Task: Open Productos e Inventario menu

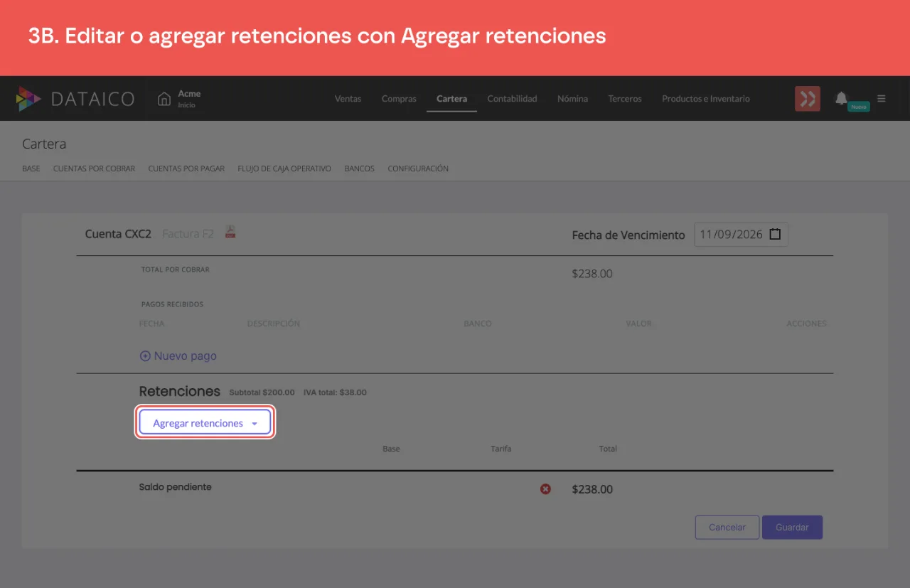Action: 706,99
